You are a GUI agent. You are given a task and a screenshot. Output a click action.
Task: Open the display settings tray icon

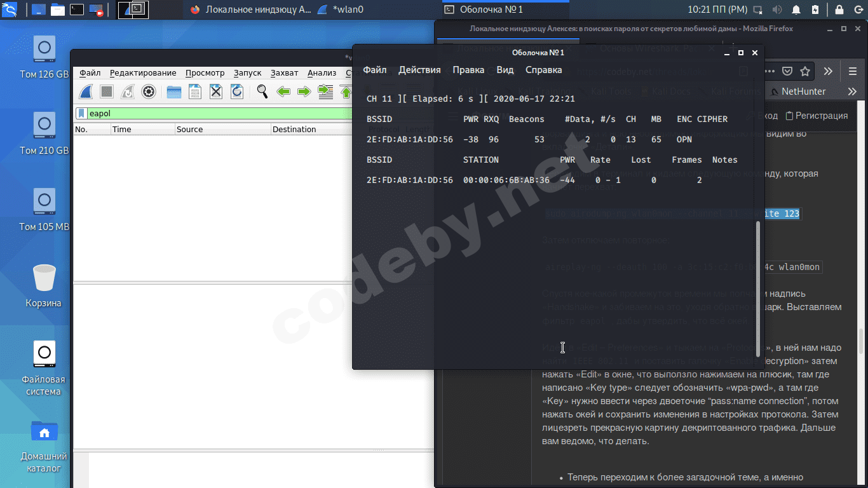[757, 10]
